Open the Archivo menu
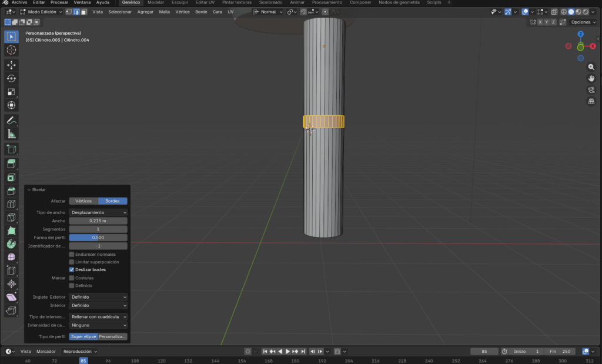The width and height of the screenshot is (602, 364). [x=19, y=2]
